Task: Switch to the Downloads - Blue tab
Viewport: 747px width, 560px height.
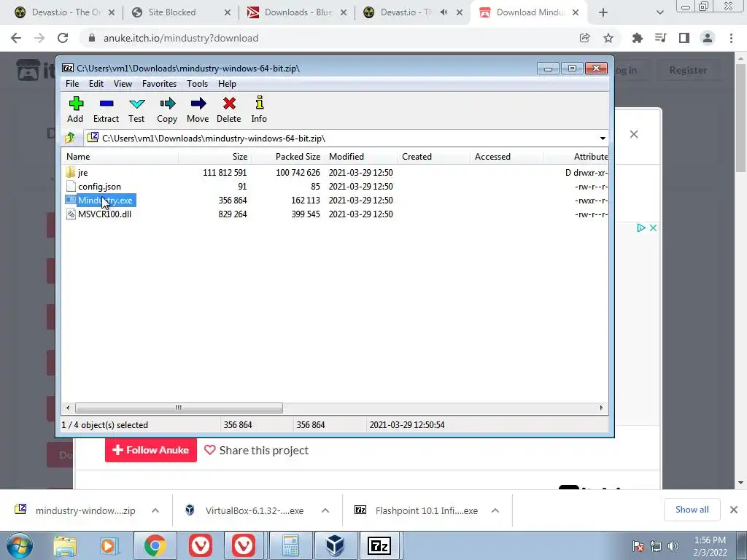Action: point(298,12)
